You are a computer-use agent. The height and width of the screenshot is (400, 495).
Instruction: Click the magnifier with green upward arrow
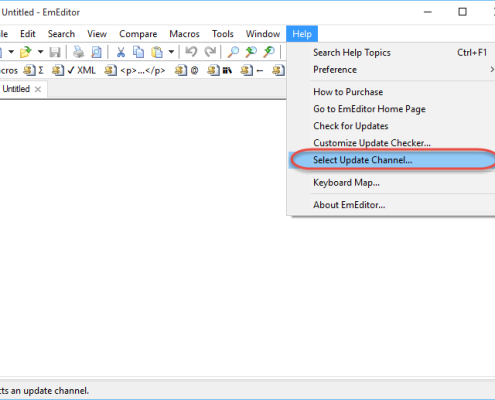pos(251,52)
